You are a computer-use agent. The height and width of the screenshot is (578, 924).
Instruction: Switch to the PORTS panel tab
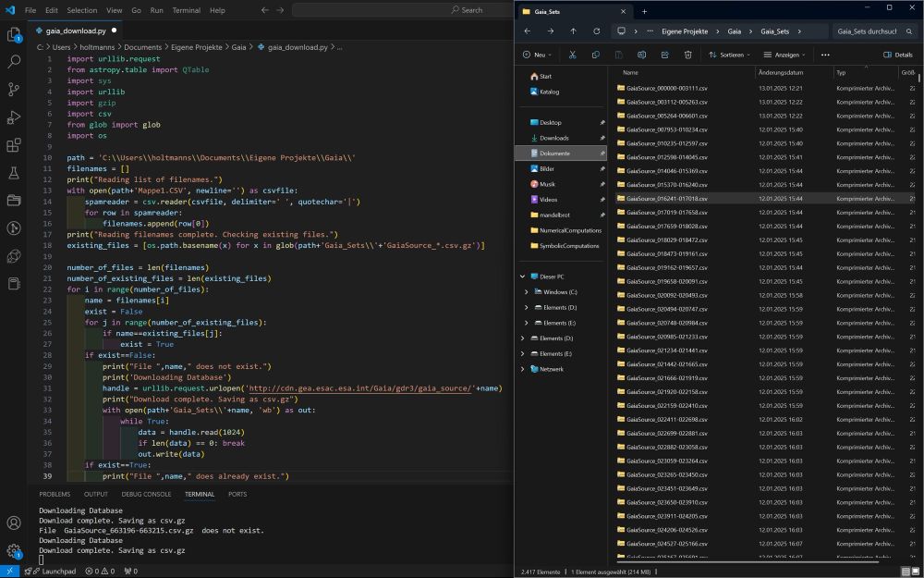(x=237, y=494)
